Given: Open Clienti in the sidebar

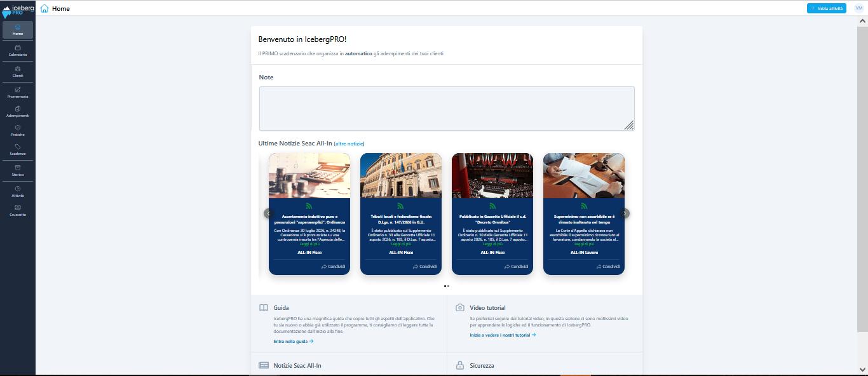Looking at the screenshot, I should (18, 72).
